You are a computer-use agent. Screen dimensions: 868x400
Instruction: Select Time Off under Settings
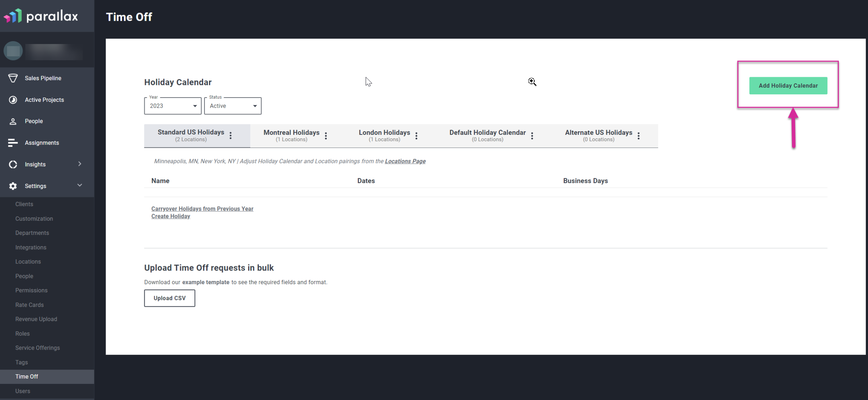tap(47, 377)
